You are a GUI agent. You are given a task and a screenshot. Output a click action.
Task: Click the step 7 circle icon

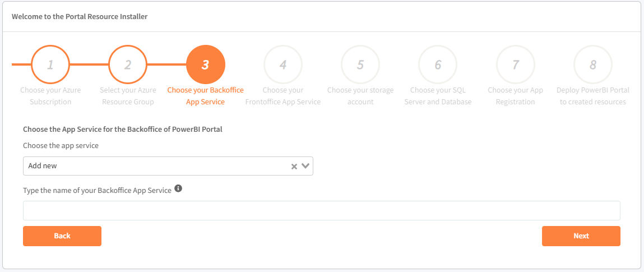click(x=516, y=64)
